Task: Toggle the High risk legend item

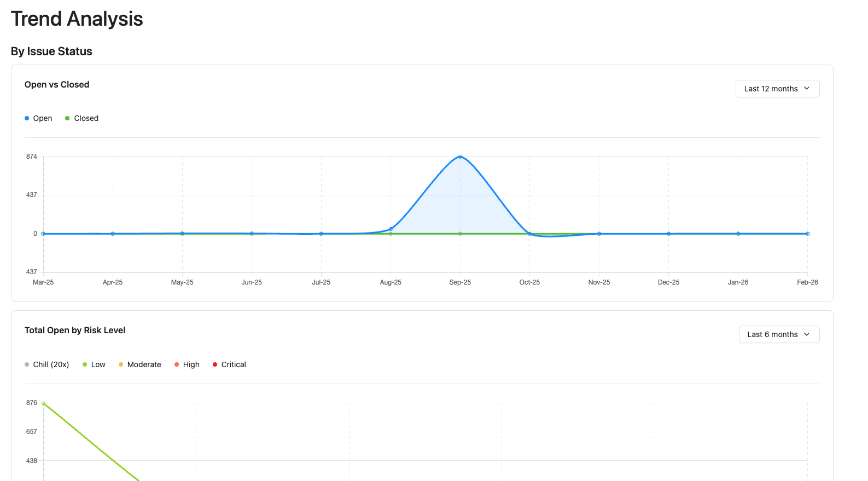Action: point(187,364)
